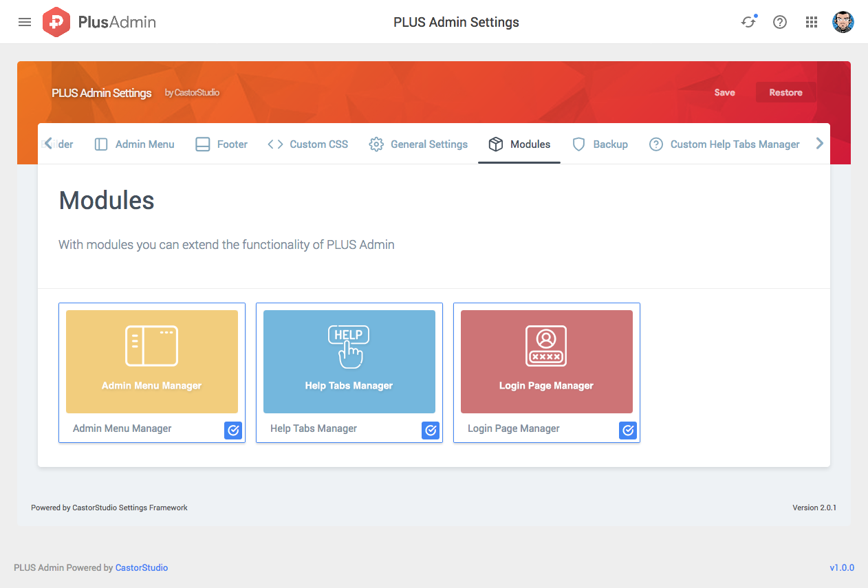This screenshot has width=868, height=588.
Task: Open the user avatar profile
Action: click(x=843, y=22)
